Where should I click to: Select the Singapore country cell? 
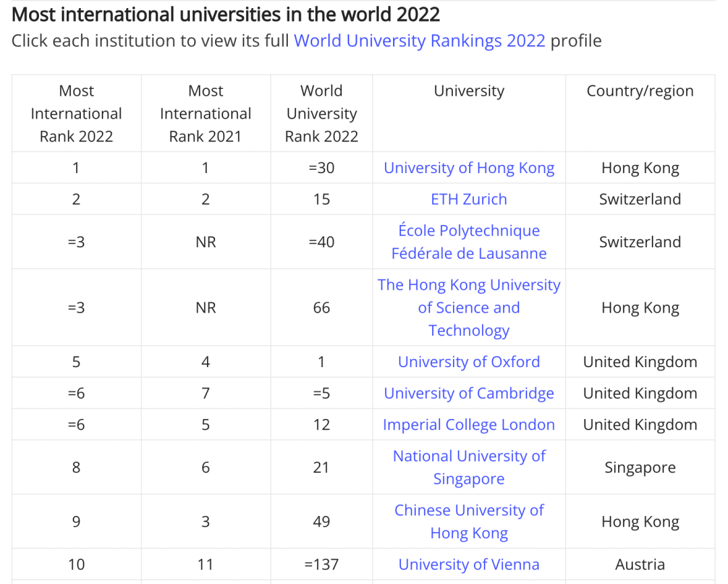coord(640,467)
